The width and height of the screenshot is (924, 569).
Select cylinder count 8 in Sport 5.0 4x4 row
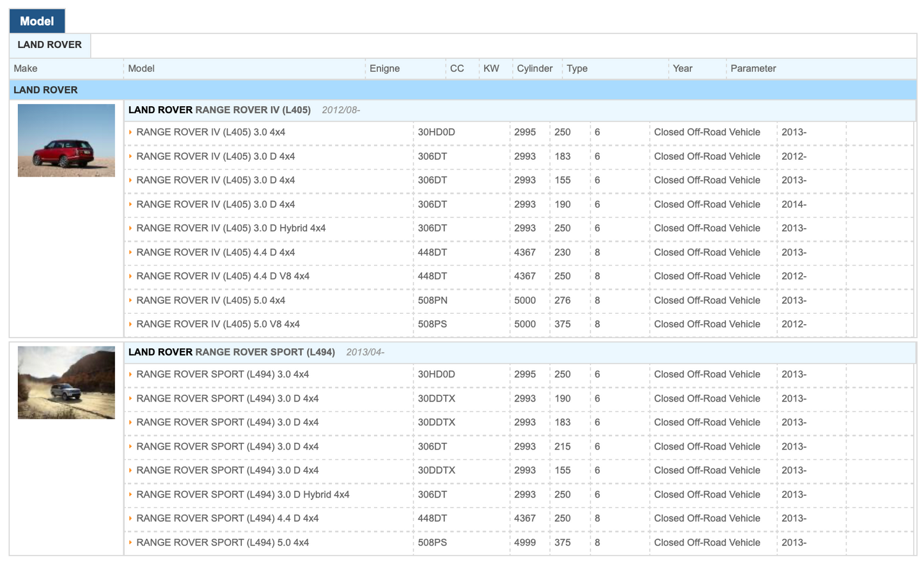click(x=597, y=543)
